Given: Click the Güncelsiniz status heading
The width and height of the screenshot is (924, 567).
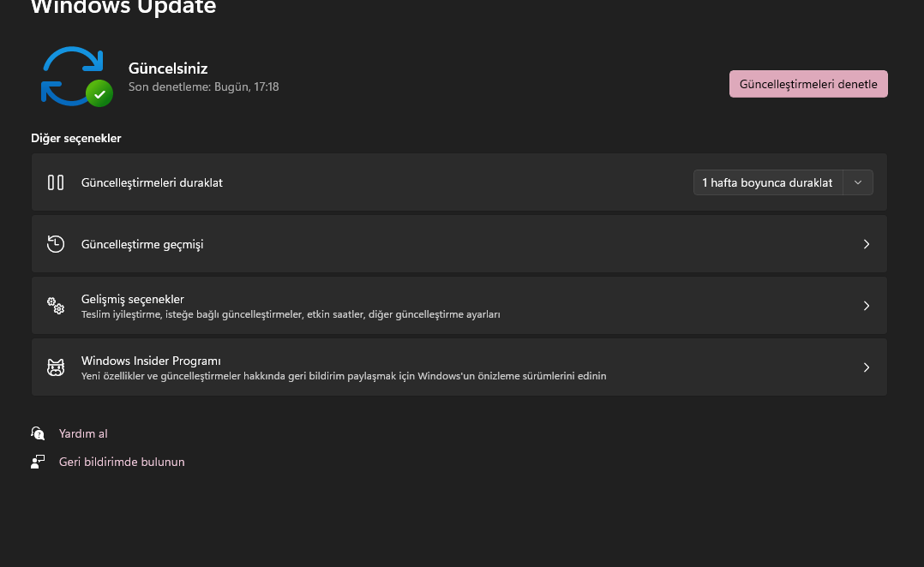Looking at the screenshot, I should [168, 69].
